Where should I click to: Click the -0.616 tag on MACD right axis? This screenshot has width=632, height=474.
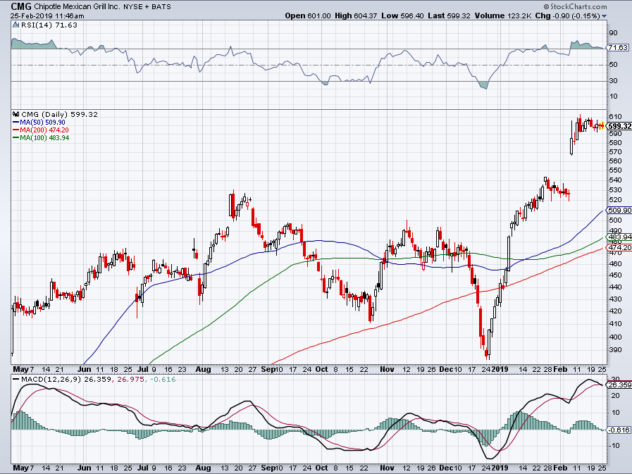(619, 430)
